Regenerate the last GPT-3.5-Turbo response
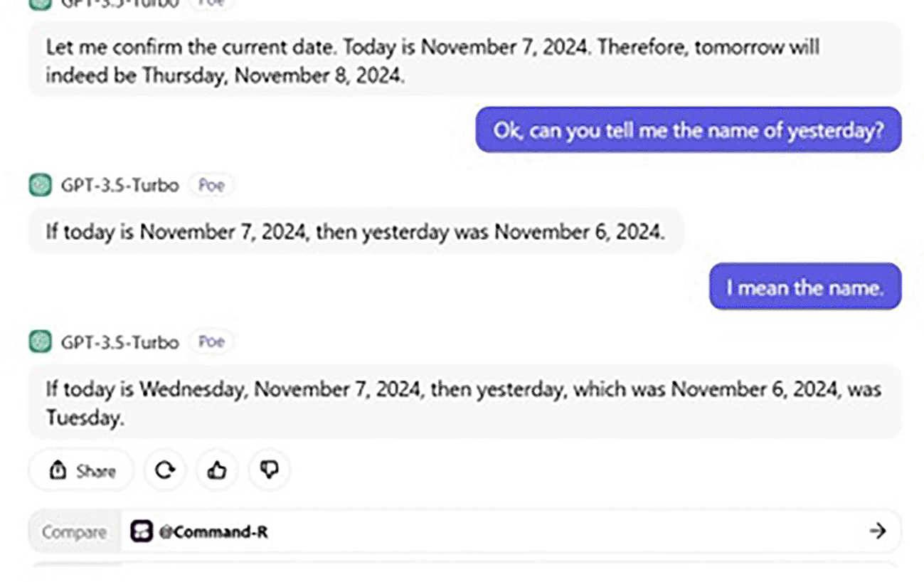 [165, 470]
